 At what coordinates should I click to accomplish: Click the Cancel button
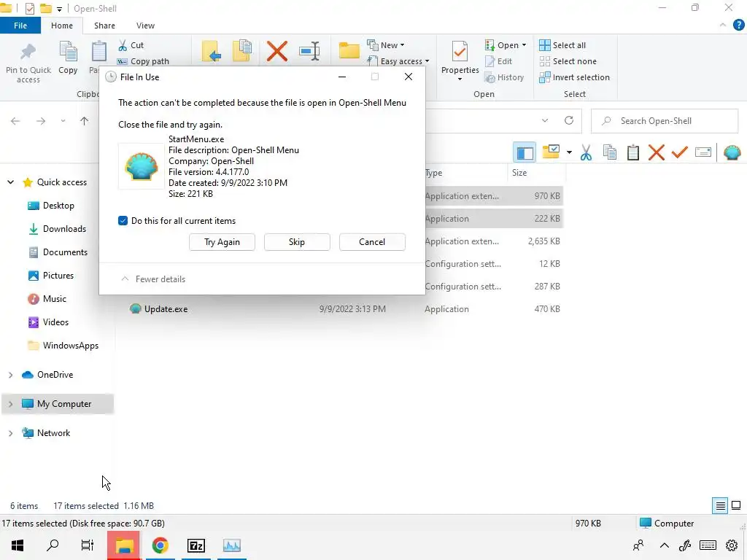pos(372,242)
